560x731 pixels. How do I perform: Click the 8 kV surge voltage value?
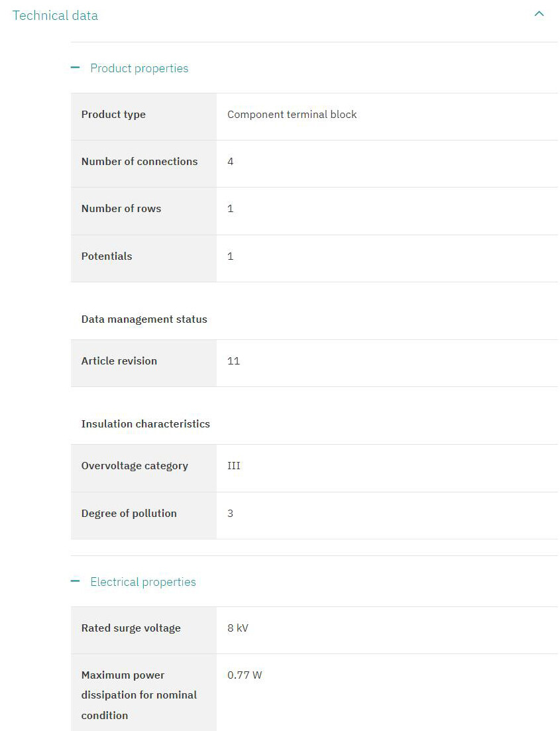[238, 628]
